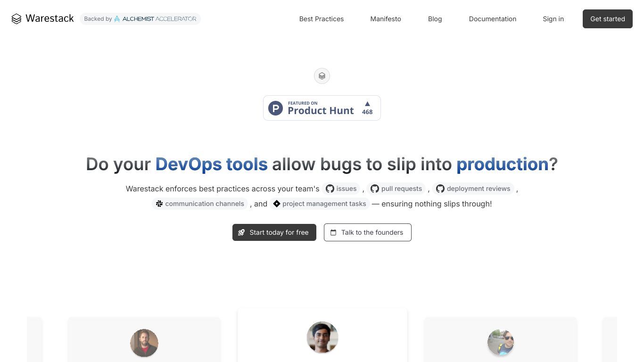The height and width of the screenshot is (362, 644).
Task: Click the Slack icon beside 'communication channels'
Action: tap(159, 204)
